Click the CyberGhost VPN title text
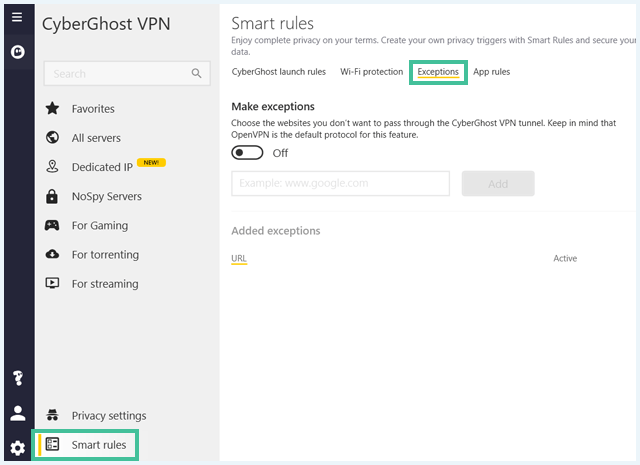Screen dimensions: 640x465 [106, 24]
